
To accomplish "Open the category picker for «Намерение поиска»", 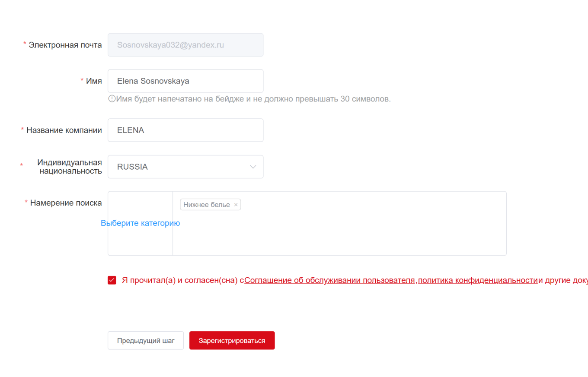I will pos(140,223).
